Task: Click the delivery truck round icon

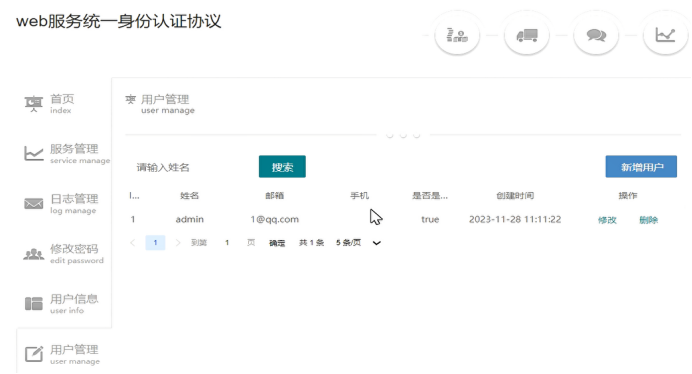Action: tap(527, 35)
